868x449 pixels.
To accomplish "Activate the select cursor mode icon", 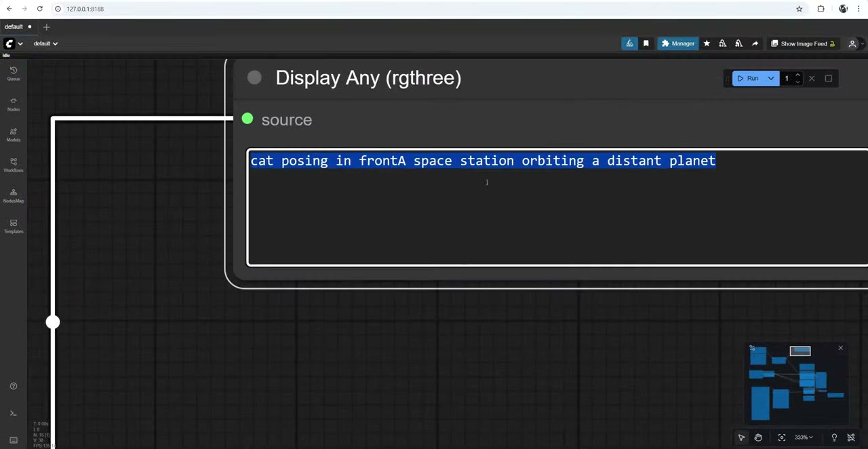I will click(x=741, y=437).
